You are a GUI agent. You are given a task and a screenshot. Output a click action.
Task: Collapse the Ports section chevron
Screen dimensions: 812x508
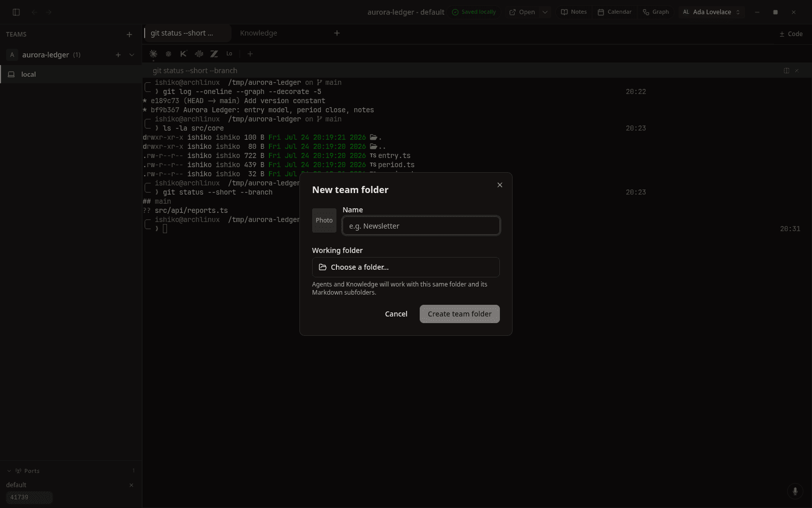pos(9,471)
